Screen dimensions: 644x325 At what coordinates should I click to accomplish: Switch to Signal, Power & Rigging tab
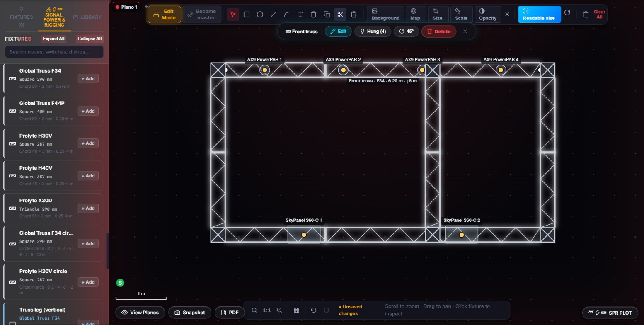pyautogui.click(x=54, y=17)
